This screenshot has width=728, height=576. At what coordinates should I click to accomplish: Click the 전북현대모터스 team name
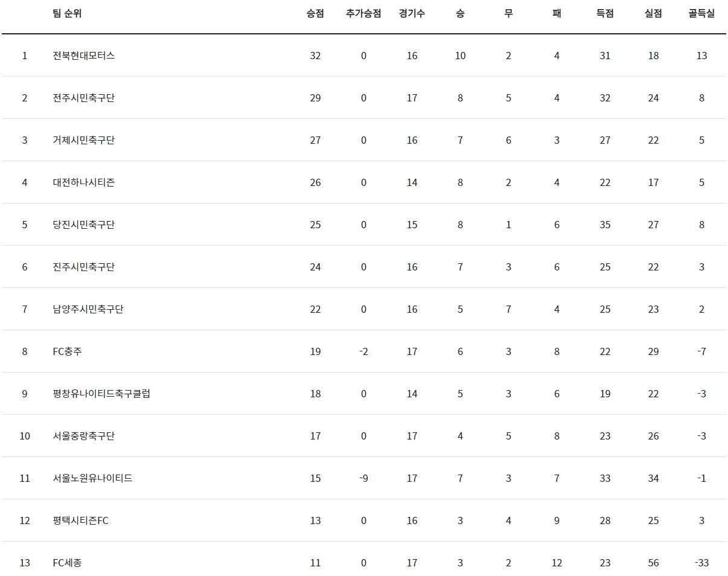click(x=83, y=56)
